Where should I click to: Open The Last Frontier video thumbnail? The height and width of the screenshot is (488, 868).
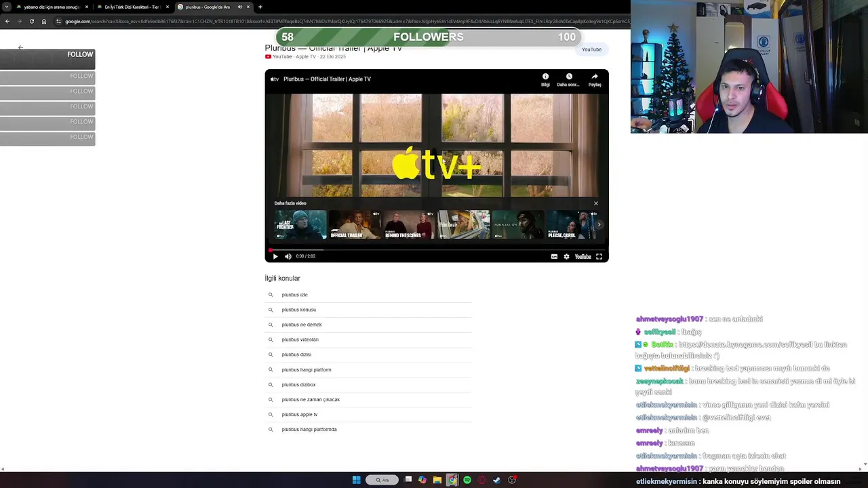(x=300, y=225)
